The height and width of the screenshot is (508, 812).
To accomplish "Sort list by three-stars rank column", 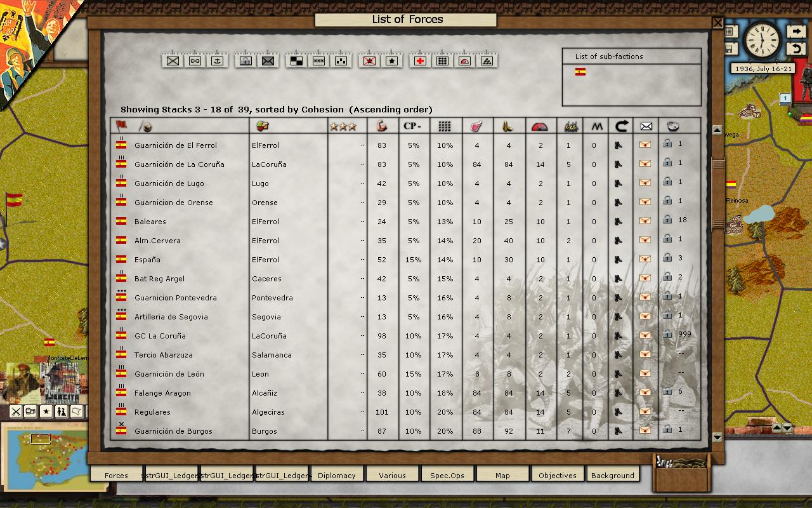I will point(343,126).
